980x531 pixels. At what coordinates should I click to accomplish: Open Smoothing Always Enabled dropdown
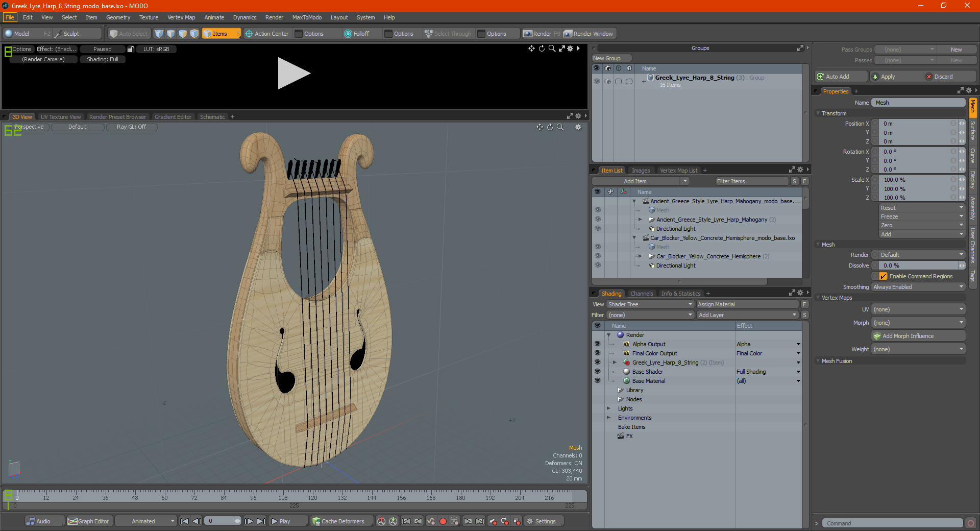(x=918, y=287)
